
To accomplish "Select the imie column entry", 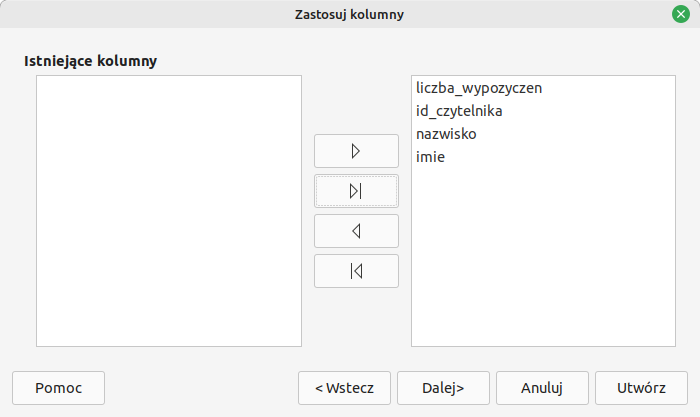I will click(x=430, y=157).
